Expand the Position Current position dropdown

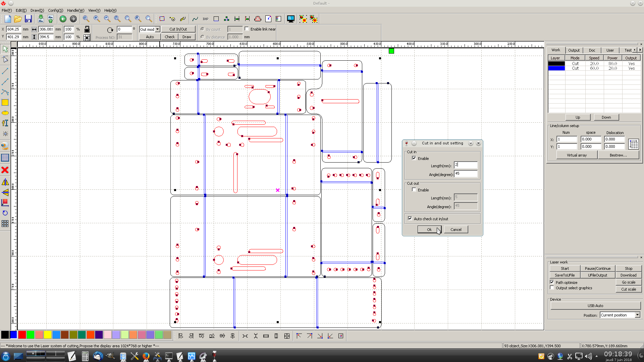637,315
